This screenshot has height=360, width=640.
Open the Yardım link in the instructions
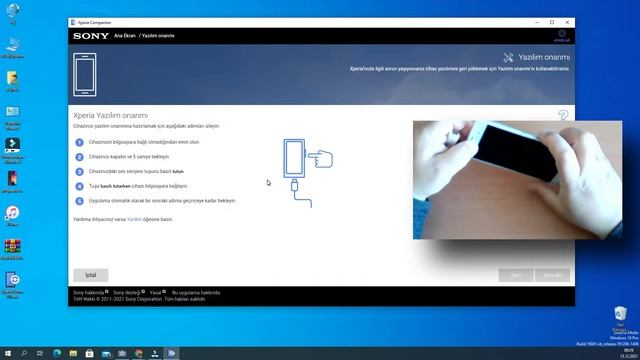click(134, 219)
